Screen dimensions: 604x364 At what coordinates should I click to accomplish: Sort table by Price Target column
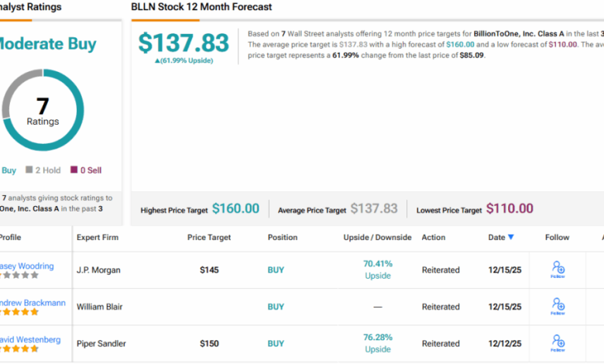(211, 237)
